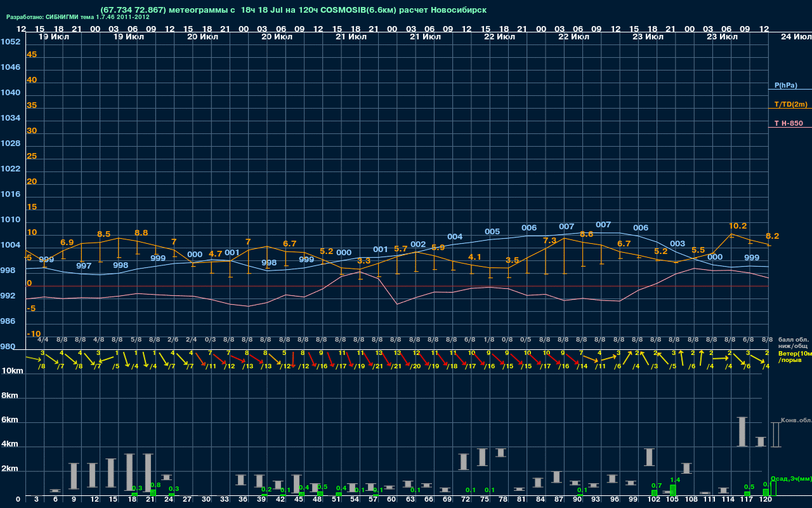
Task: Select the /20 wind gust value
Action: (x=414, y=366)
